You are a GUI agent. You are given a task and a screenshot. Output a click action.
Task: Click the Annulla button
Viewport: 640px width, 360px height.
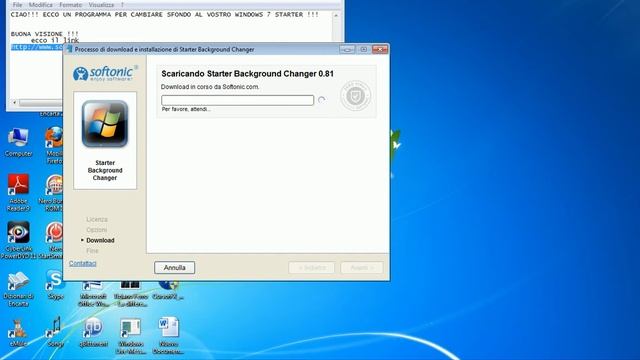point(175,268)
